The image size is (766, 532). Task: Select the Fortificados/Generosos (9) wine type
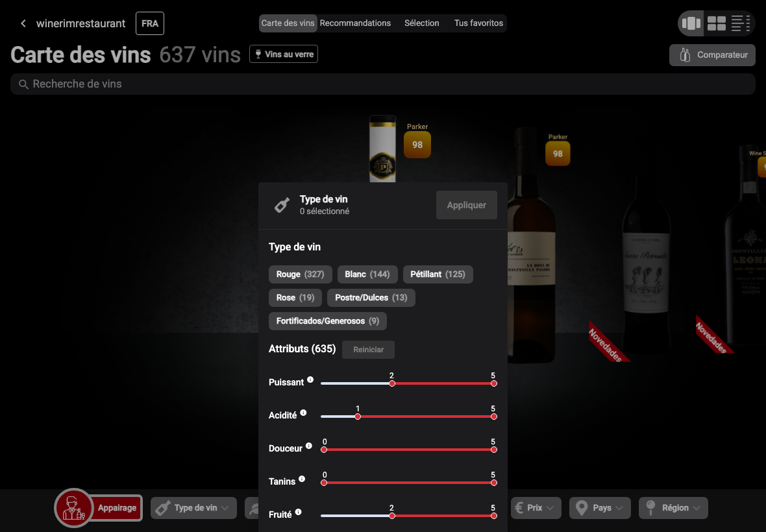(327, 321)
